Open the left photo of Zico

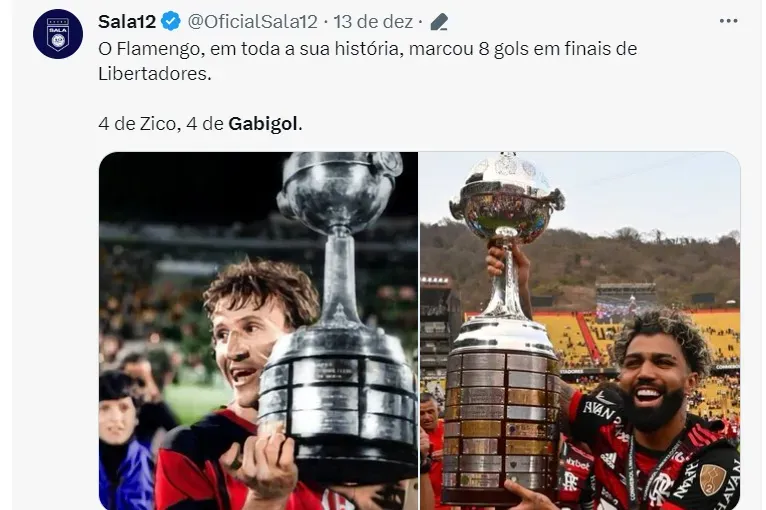pos(258,331)
